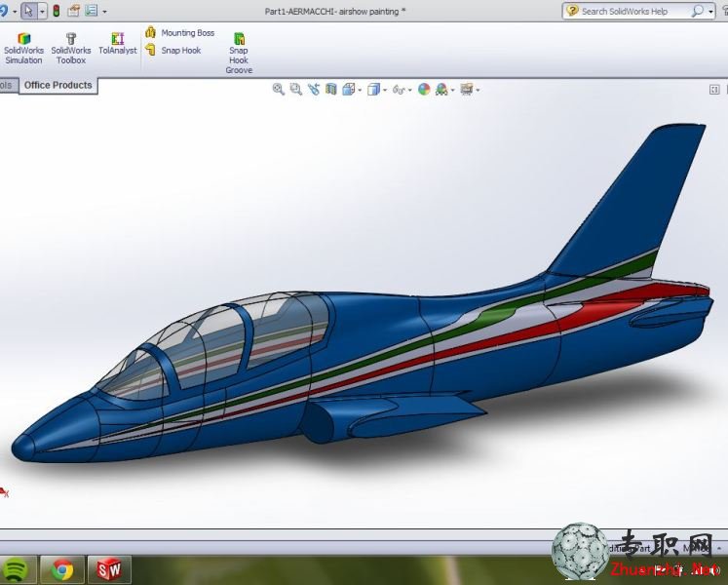Click viewport expand button at top right
728x585 pixels.
coord(714,90)
